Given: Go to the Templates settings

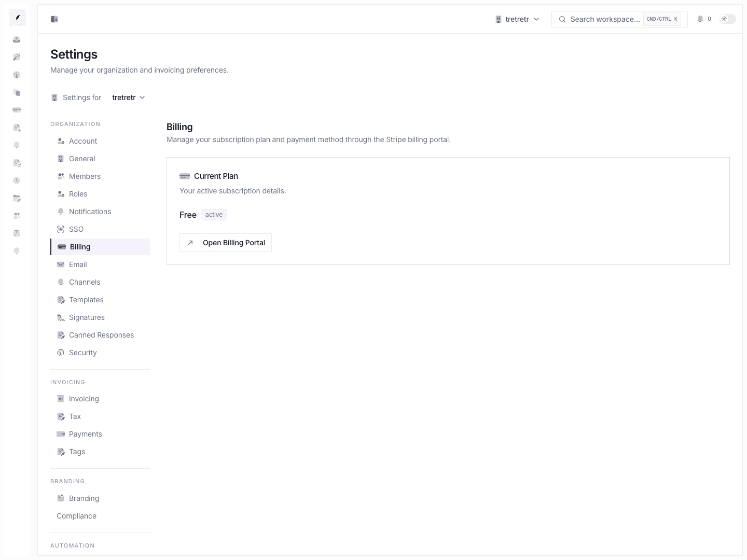Looking at the screenshot, I should [100, 300].
